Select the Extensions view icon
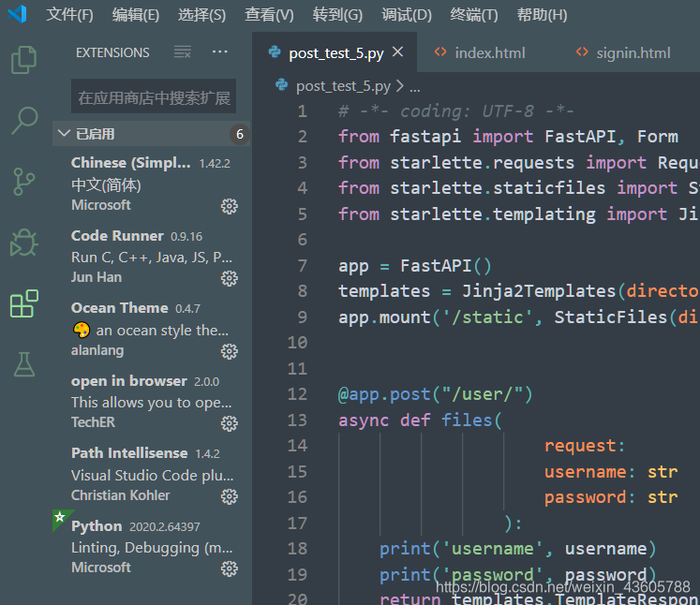Image resolution: width=700 pixels, height=605 pixels. (24, 303)
